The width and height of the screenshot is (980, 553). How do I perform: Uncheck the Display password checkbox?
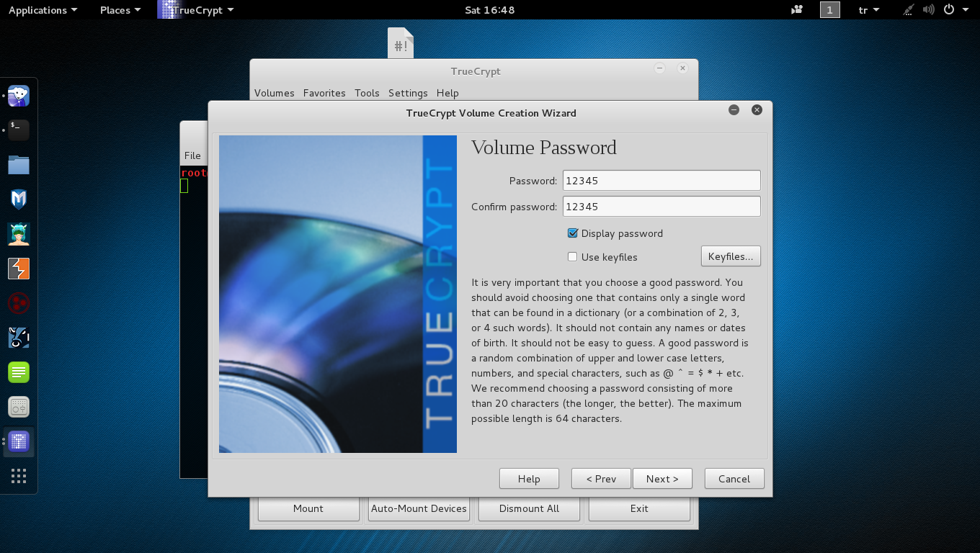(x=573, y=233)
